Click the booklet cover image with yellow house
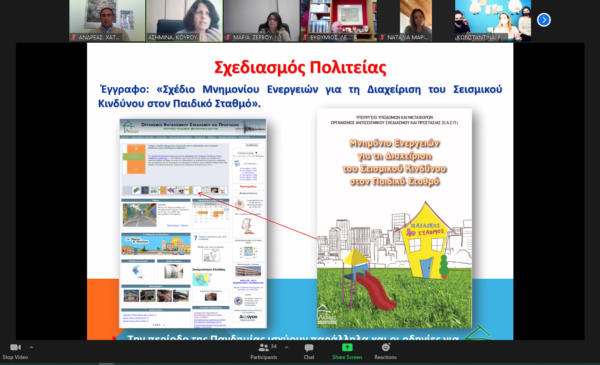This screenshot has width=600, height=365. point(394,218)
